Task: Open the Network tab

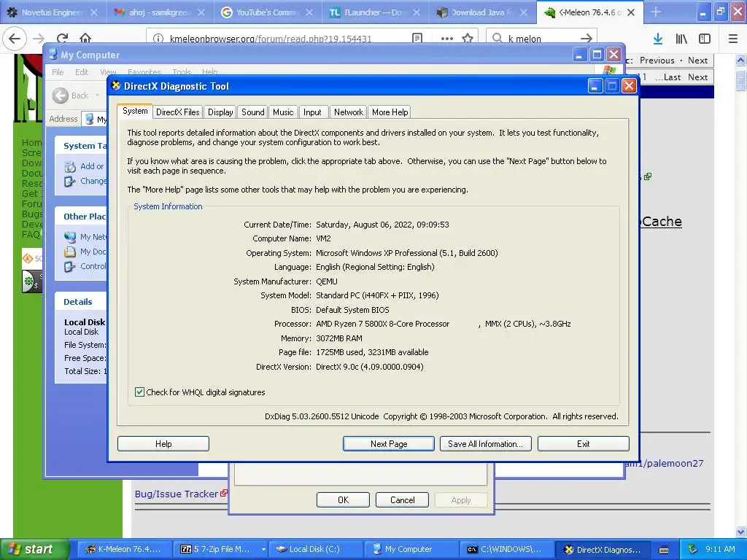Action: (x=348, y=112)
